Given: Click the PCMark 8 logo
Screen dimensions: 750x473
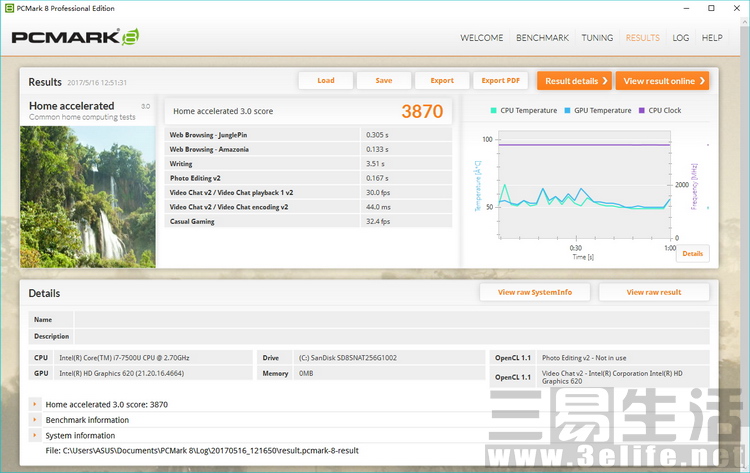Looking at the screenshot, I should [x=76, y=37].
